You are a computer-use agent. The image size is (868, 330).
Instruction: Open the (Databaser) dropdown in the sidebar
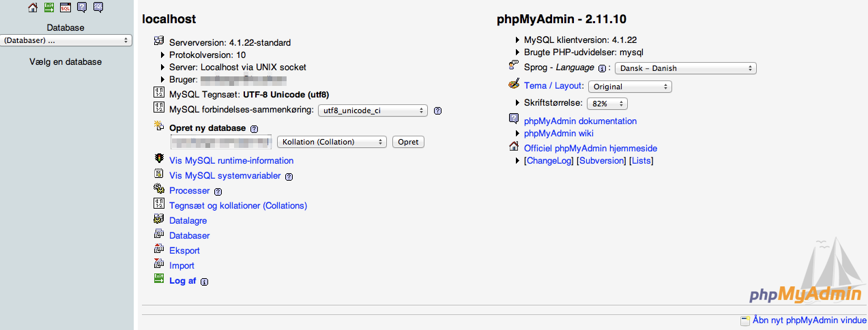(66, 41)
